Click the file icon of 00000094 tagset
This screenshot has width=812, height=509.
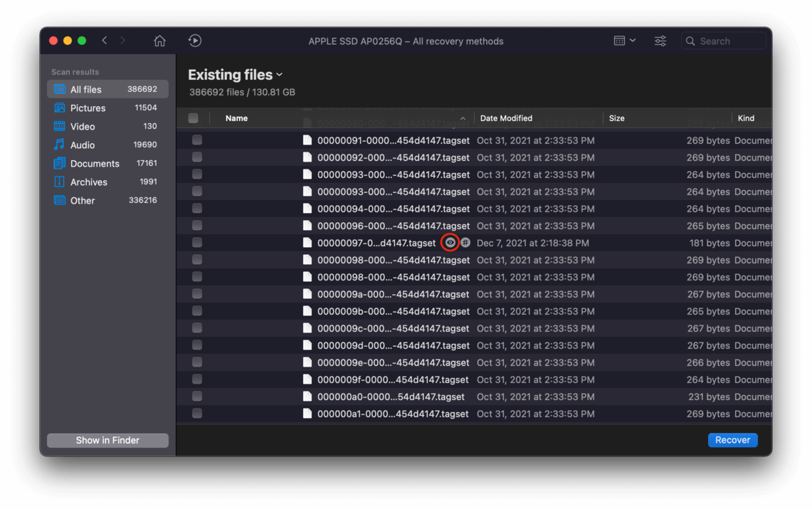click(x=307, y=208)
